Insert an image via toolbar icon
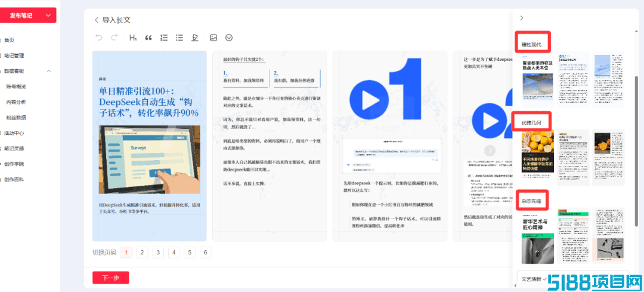The height and width of the screenshot is (292, 644). click(213, 38)
